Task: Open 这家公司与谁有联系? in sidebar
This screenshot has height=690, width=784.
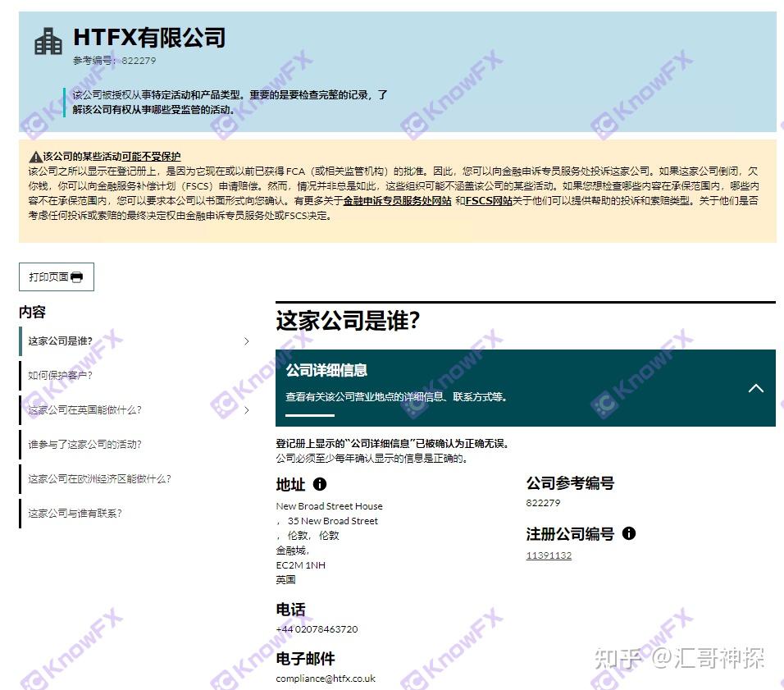Action: pos(75,514)
